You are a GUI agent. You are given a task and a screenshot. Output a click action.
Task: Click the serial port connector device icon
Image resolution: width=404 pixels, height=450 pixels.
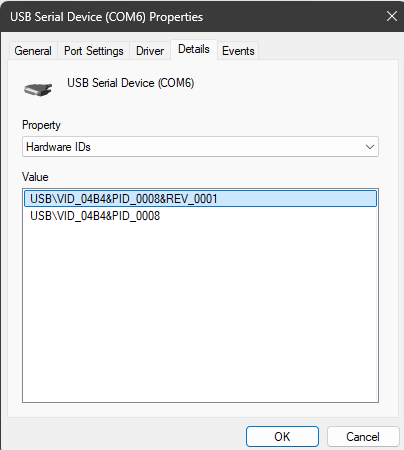pyautogui.click(x=38, y=89)
